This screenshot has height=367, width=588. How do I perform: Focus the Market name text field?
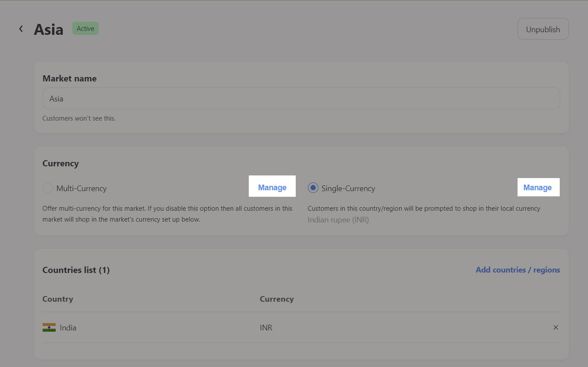301,99
